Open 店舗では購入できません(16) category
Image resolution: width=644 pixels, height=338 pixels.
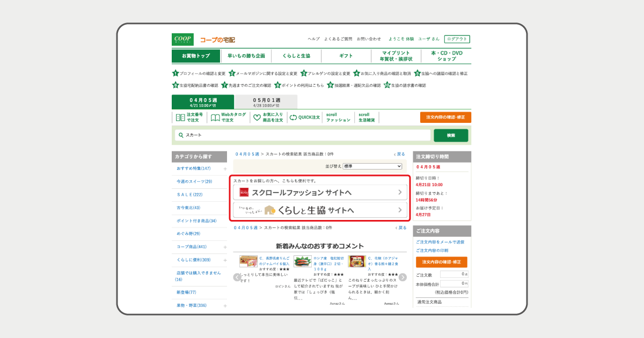pos(199,276)
